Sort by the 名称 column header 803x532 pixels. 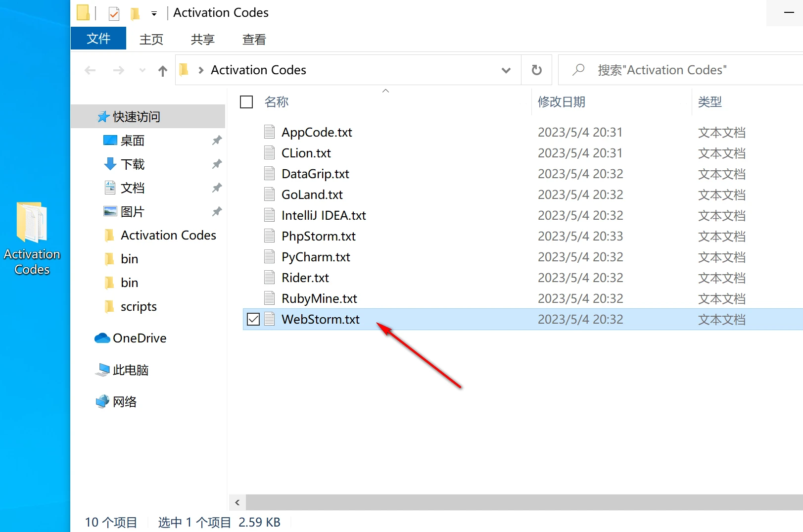276,102
